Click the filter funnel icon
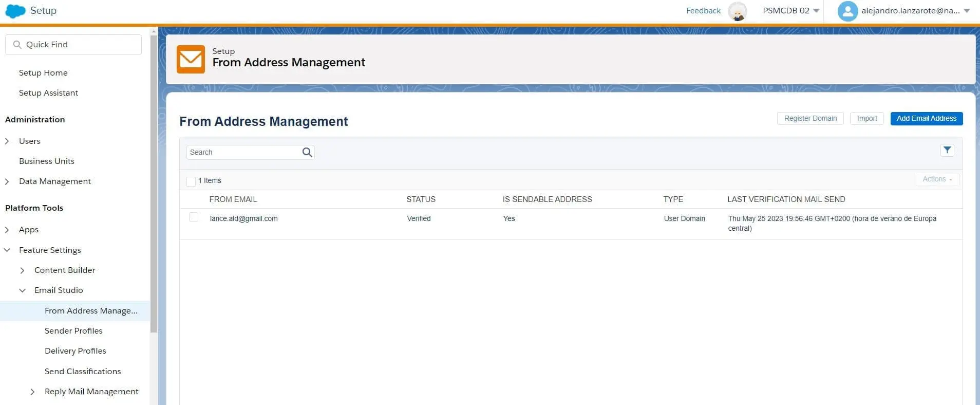Image resolution: width=980 pixels, height=405 pixels. click(947, 150)
